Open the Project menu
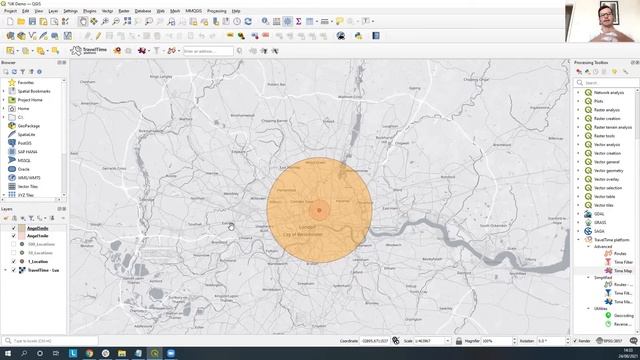This screenshot has width=640, height=360. [x=10, y=11]
